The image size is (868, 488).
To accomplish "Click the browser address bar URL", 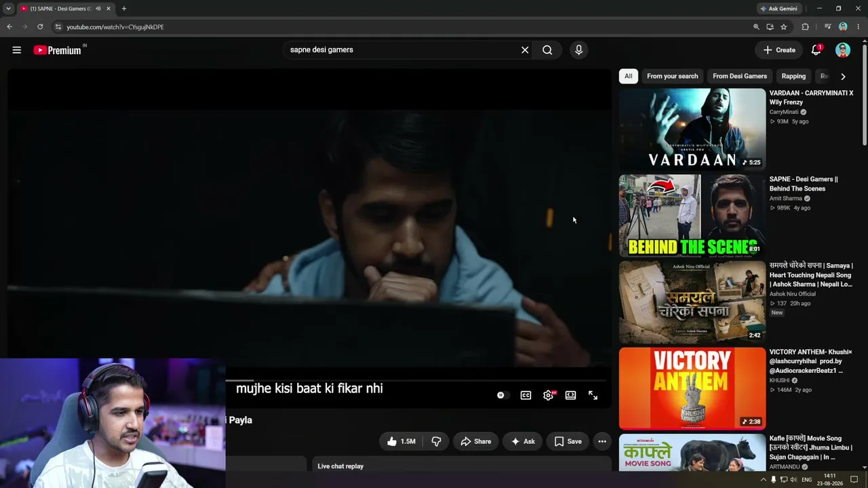I will click(x=115, y=27).
